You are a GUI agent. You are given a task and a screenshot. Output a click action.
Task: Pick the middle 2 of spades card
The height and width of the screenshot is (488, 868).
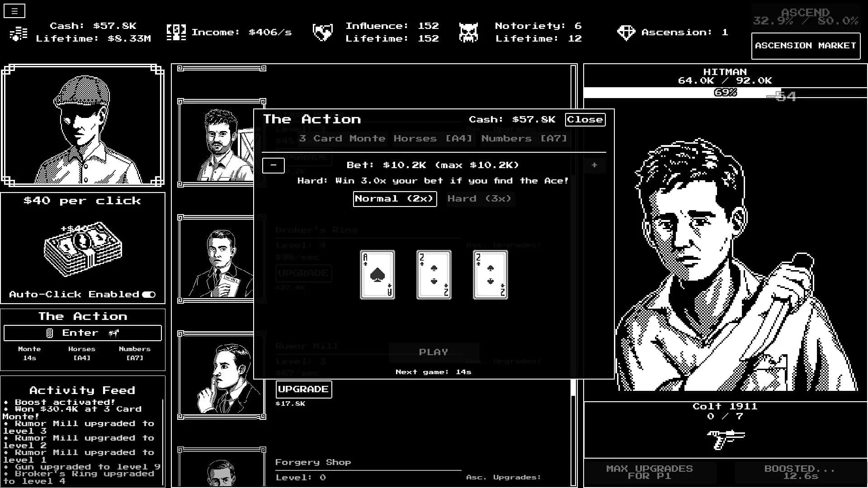pos(434,275)
